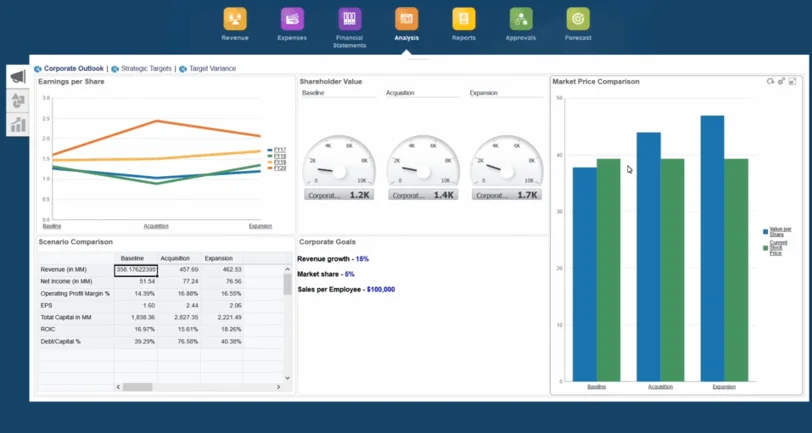Click the refresh arrows icon in left sidebar
The height and width of the screenshot is (433, 812).
18,101
